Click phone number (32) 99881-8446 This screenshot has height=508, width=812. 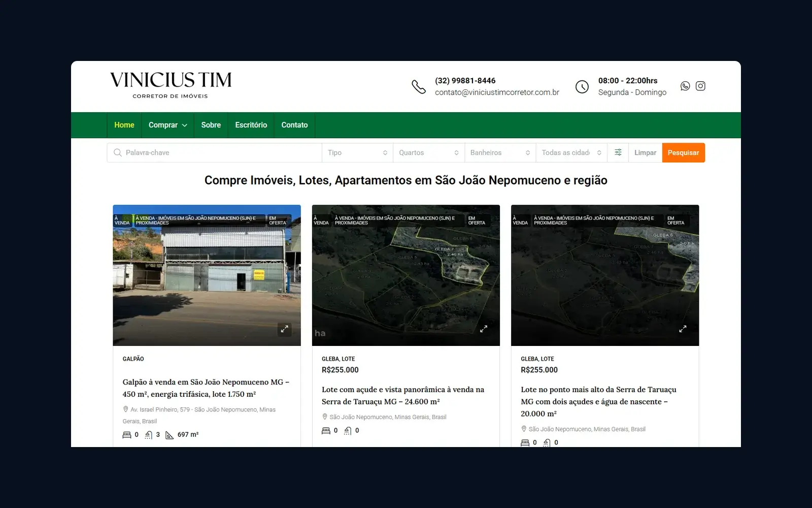(x=465, y=80)
